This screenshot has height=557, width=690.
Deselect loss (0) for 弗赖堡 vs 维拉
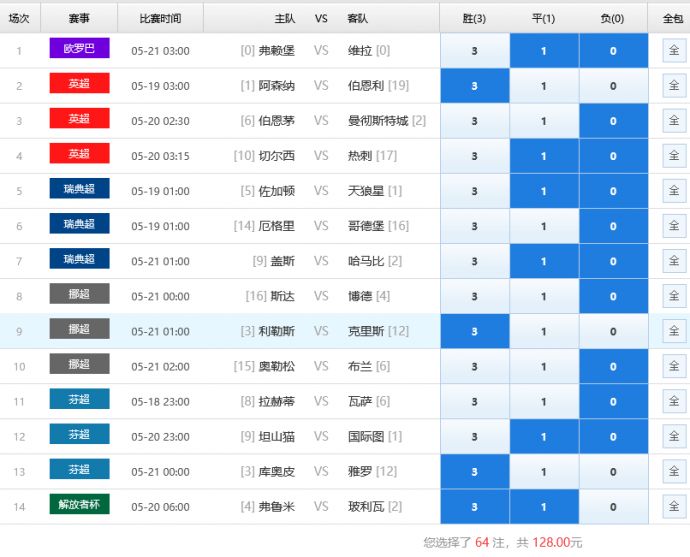(613, 51)
